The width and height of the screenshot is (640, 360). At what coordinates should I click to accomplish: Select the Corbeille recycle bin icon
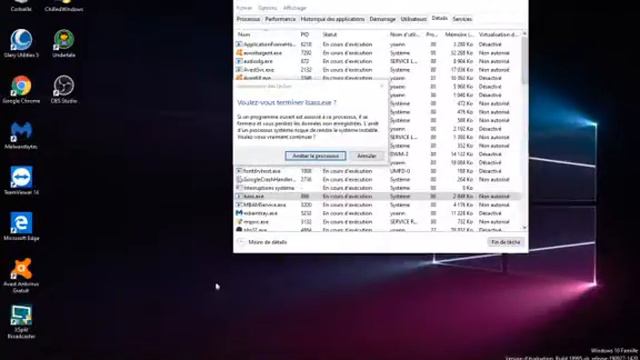click(x=21, y=6)
